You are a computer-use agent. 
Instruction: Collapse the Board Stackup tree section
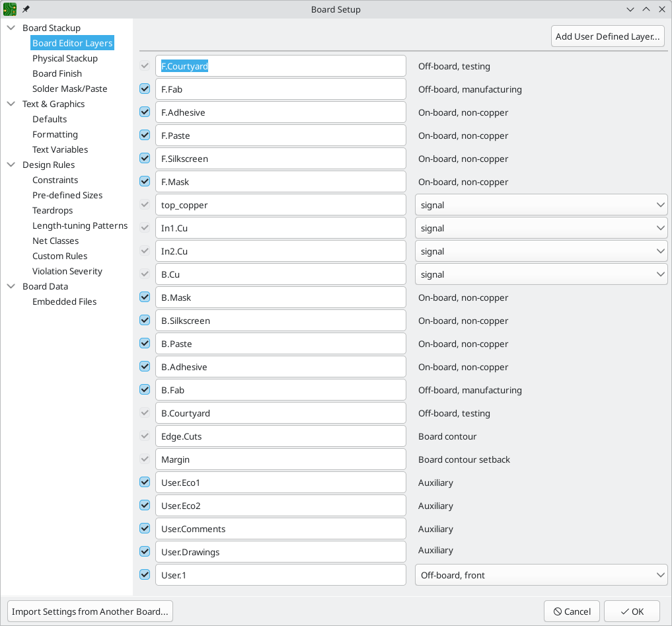point(11,28)
